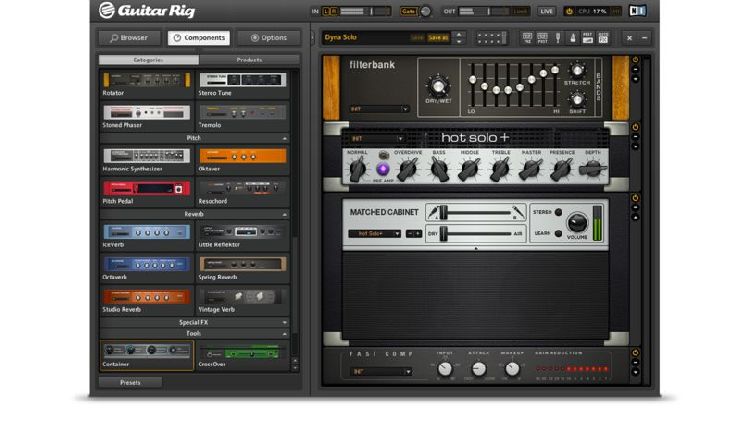Select the Harmonic Synthesizer component

[x=147, y=160]
